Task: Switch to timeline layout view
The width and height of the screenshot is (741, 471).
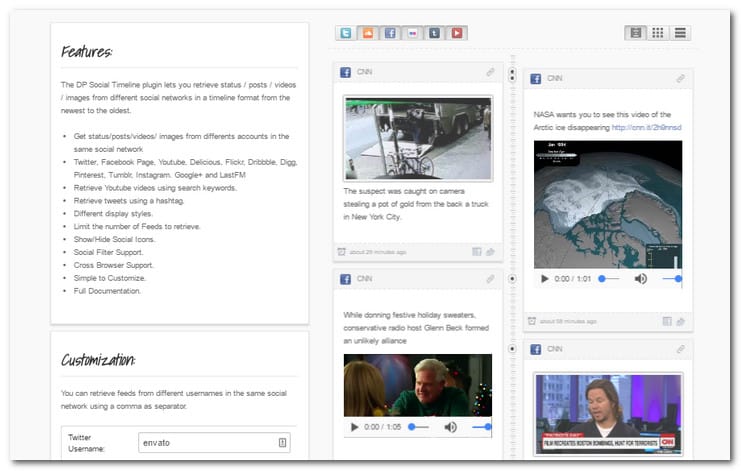Action: 635,33
